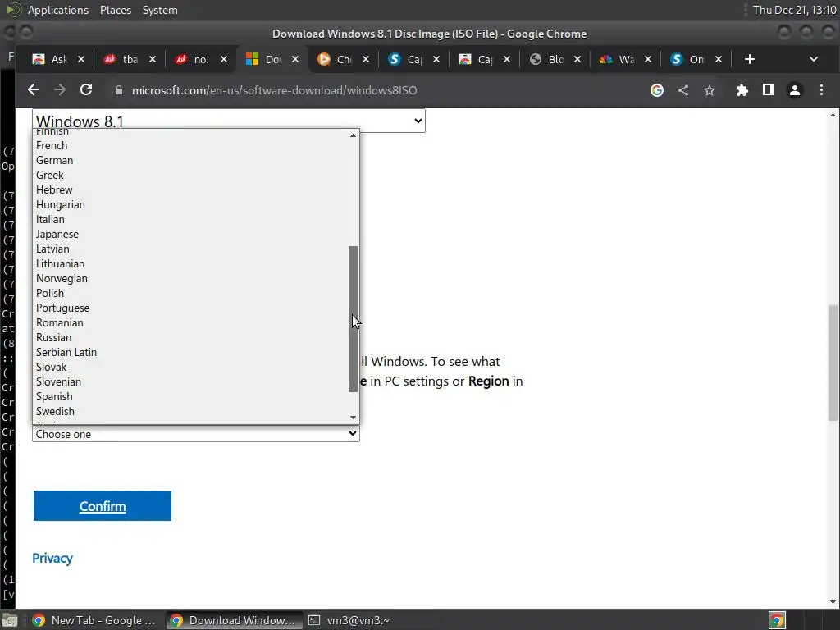Click the Confirm button

(103, 505)
